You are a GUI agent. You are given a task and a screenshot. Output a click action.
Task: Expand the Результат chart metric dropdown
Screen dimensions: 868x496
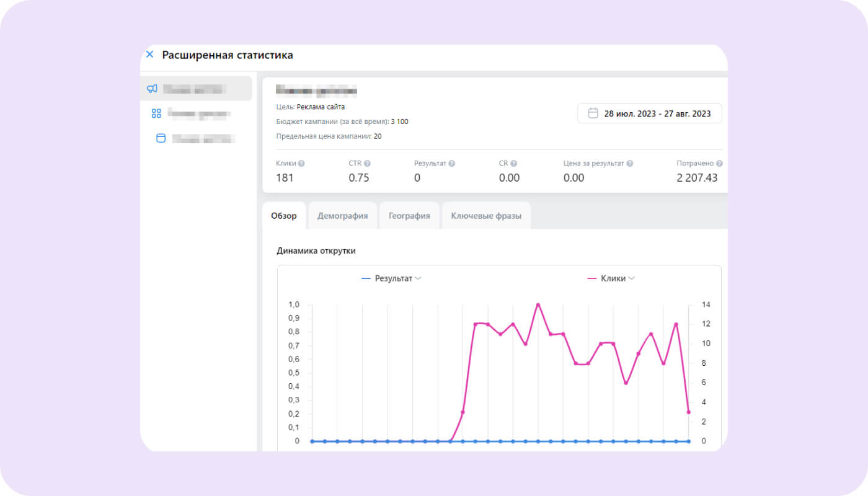(x=391, y=278)
